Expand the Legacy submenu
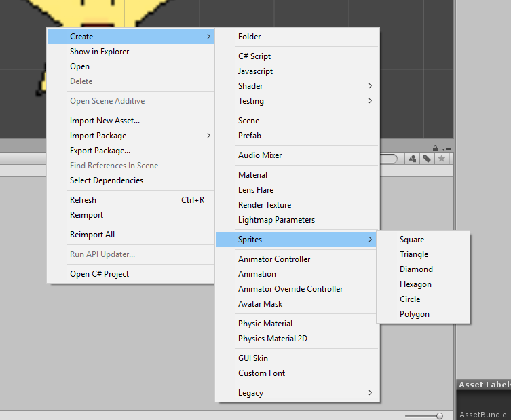Screen dimensions: 511x420 pos(297,393)
